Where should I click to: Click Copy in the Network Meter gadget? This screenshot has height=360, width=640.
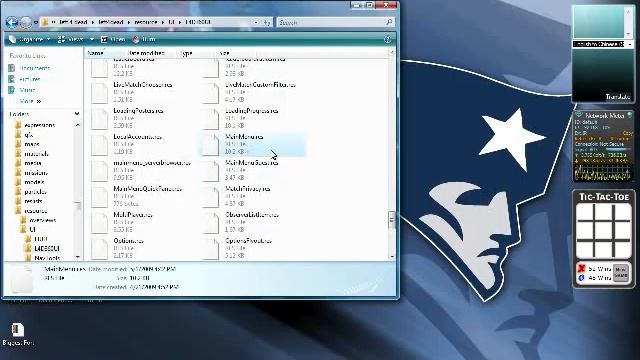point(628,133)
